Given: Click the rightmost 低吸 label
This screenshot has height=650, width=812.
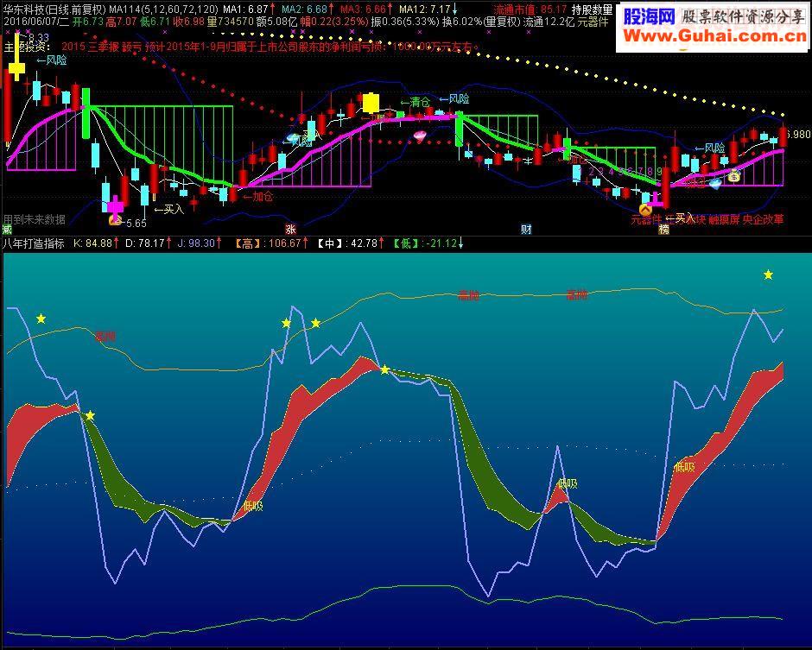Looking at the screenshot, I should [685, 467].
